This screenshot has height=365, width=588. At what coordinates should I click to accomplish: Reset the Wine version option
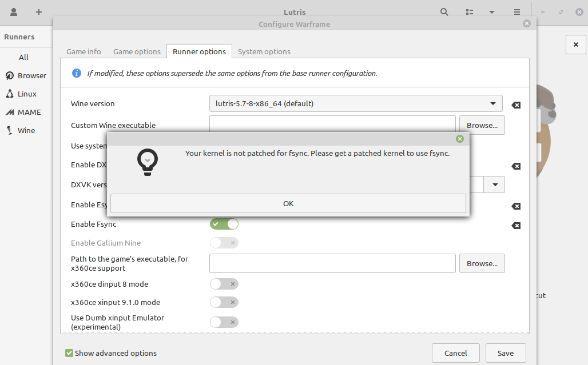coord(516,105)
